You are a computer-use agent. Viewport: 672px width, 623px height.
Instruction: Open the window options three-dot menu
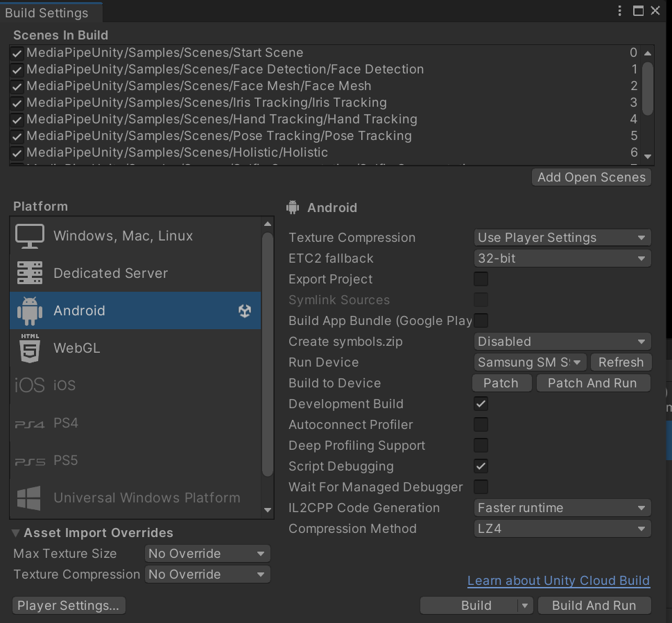[x=619, y=10]
